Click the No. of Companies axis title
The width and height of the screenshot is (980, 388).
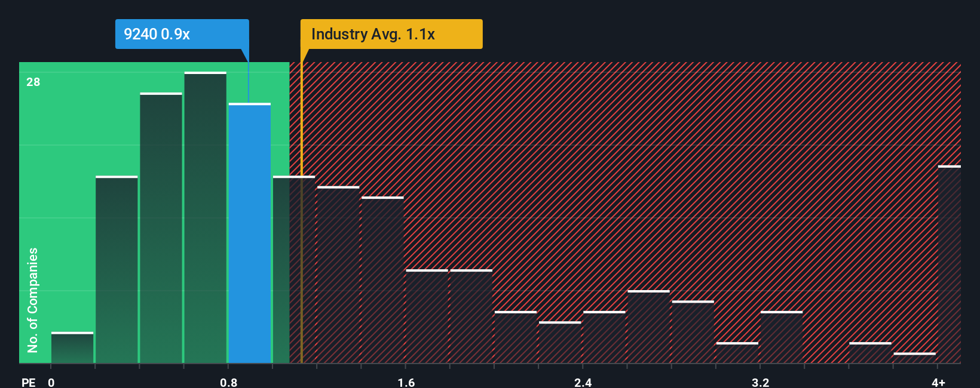click(x=33, y=300)
